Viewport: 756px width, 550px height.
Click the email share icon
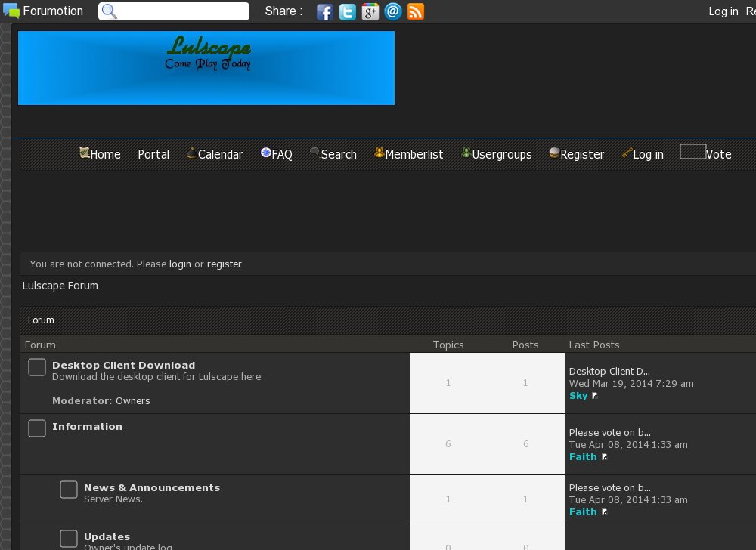click(x=392, y=11)
